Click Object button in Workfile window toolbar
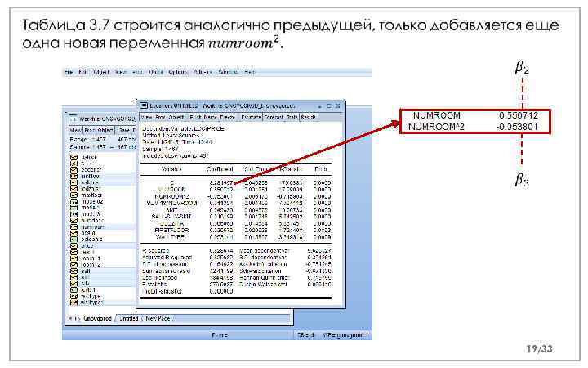The height and width of the screenshot is (368, 588). [105, 130]
